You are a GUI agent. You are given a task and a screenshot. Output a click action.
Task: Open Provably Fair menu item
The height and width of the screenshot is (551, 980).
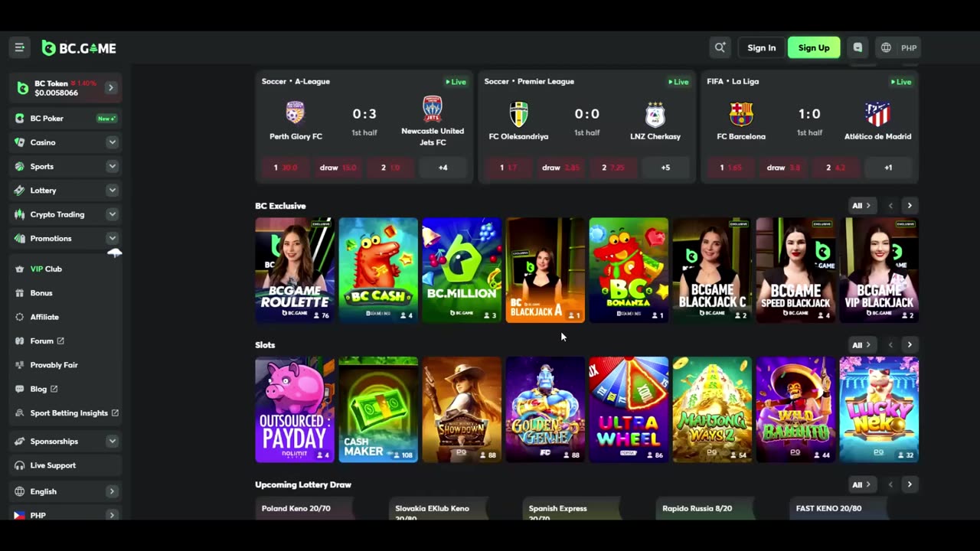point(66,365)
